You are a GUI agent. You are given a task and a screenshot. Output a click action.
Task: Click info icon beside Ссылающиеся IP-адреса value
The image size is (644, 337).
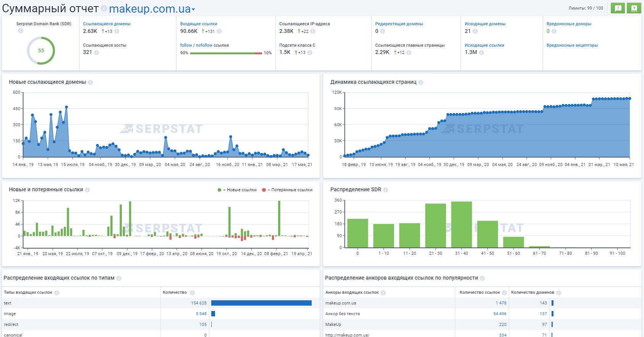[313, 31]
